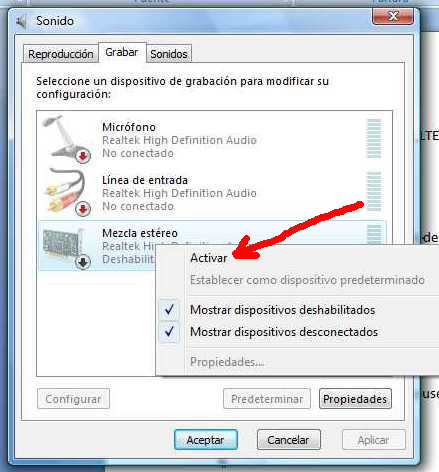Select the Línea de entrada cable icon
The image size is (439, 472).
66,192
